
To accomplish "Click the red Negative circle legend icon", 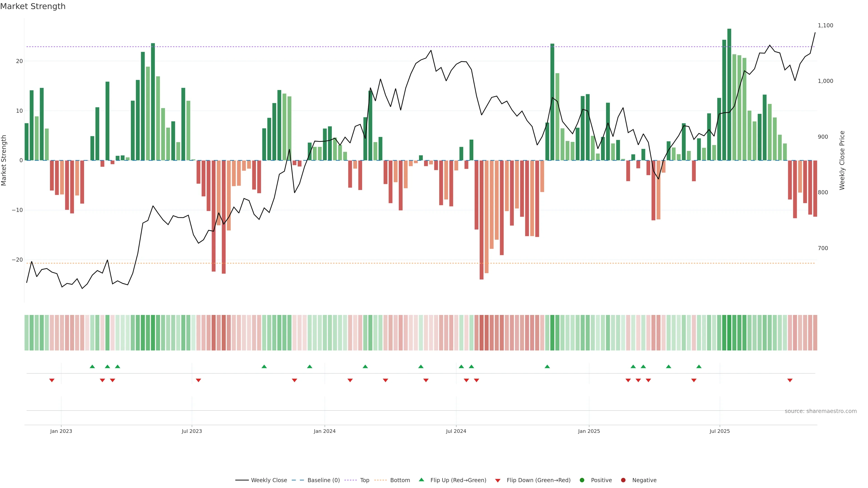I will [x=623, y=480].
